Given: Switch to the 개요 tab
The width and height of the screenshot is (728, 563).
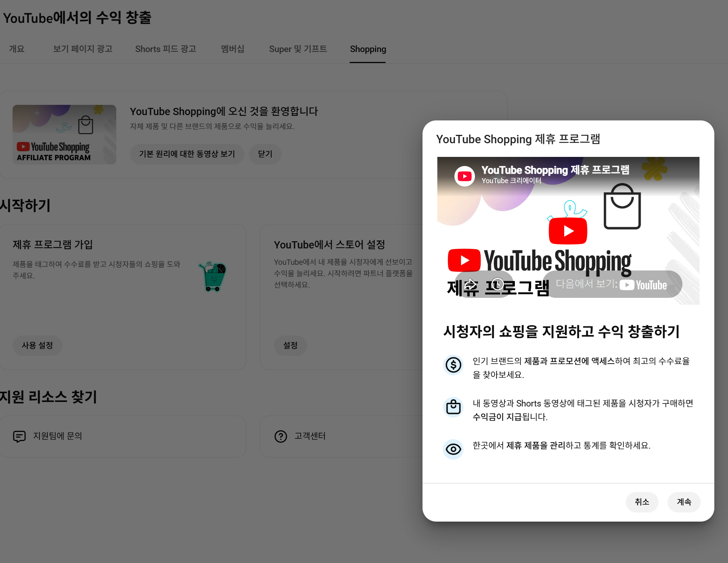Looking at the screenshot, I should (17, 49).
